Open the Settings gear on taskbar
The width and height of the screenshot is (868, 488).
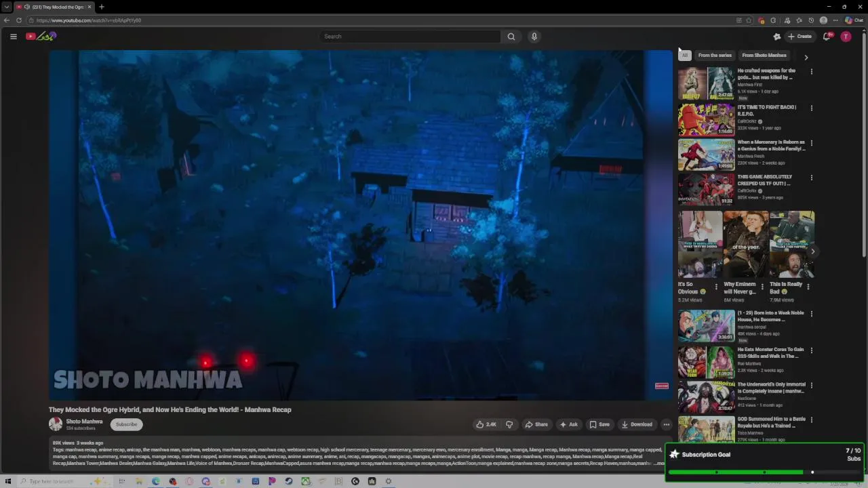coord(389,481)
